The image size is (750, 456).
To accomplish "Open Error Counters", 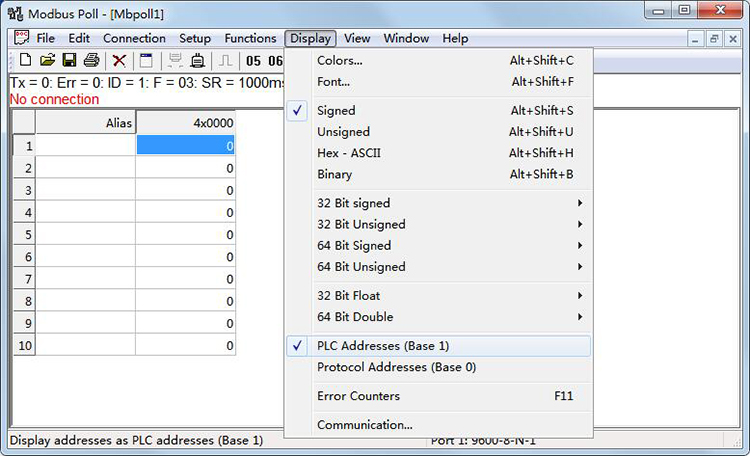I will [439, 396].
